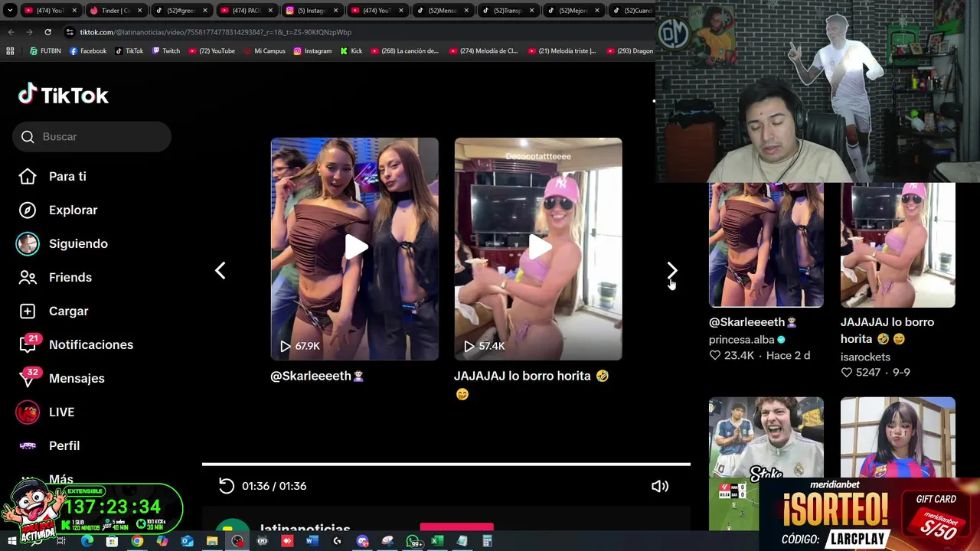Play the JAJAJAJ lo borro horita video
The height and width of the screenshot is (551, 980).
pyautogui.click(x=538, y=249)
